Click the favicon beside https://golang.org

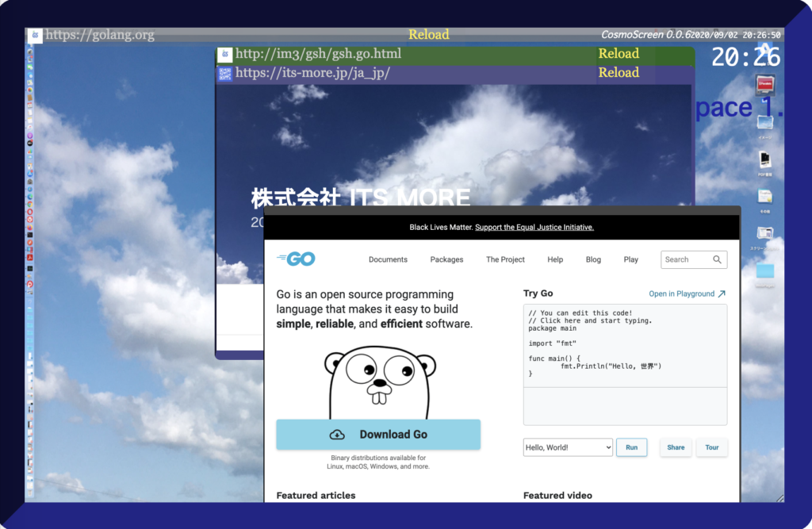click(35, 36)
